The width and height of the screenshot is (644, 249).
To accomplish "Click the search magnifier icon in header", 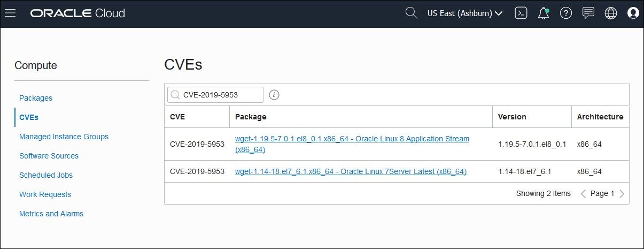I will click(411, 13).
